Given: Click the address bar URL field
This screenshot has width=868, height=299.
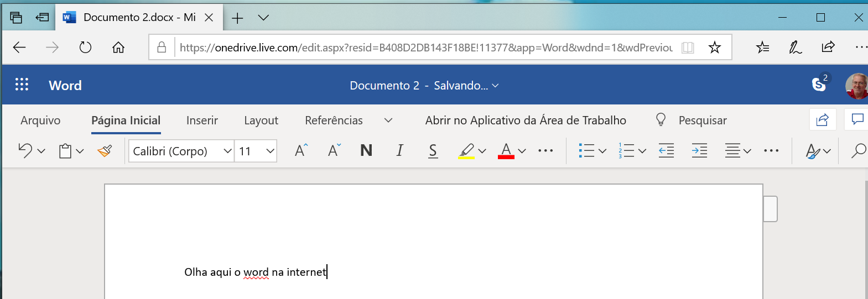Looking at the screenshot, I should [x=426, y=48].
